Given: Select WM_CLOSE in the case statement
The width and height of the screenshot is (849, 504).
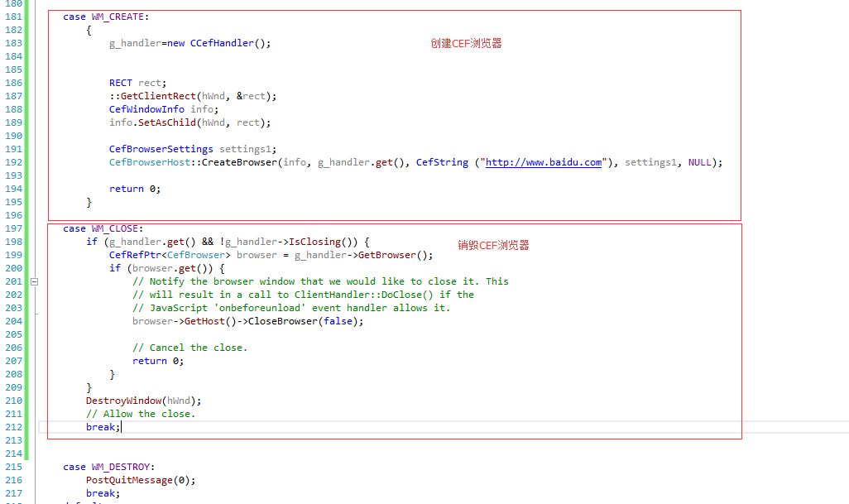Looking at the screenshot, I should [115, 228].
